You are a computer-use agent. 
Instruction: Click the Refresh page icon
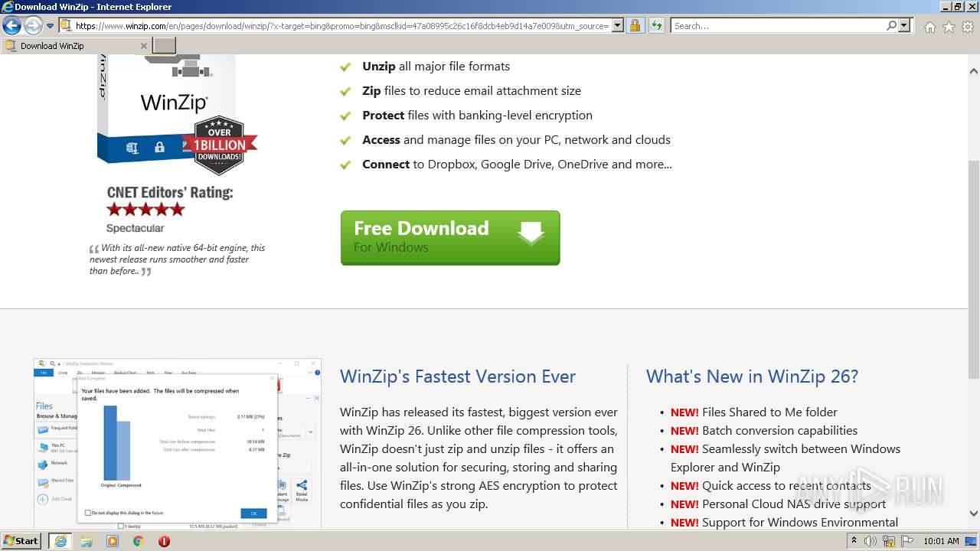pos(656,26)
